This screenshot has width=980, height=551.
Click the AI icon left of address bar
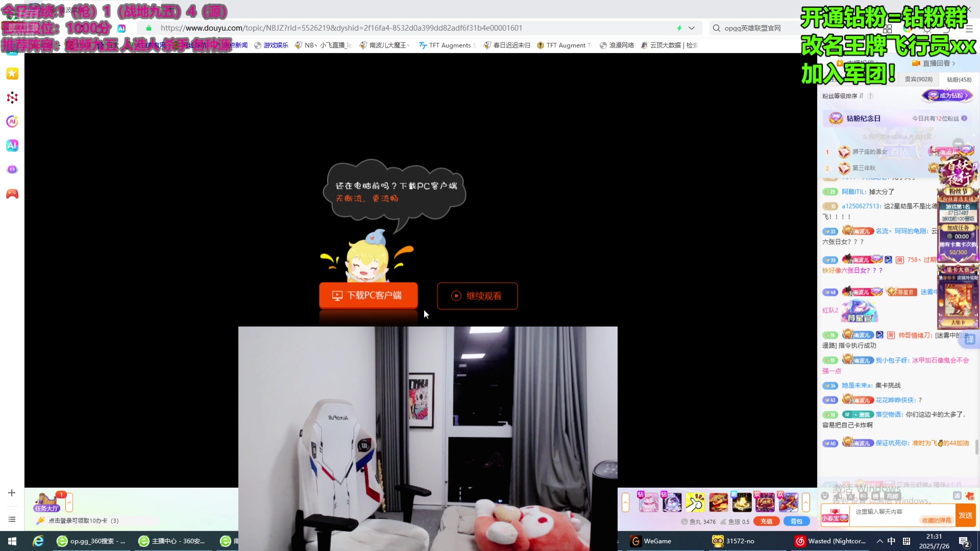tap(121, 28)
